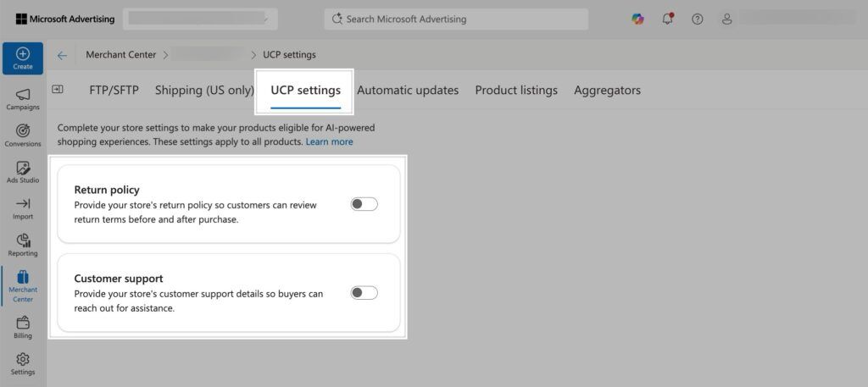Open Copilot icon in header
The width and height of the screenshot is (868, 387).
pos(637,19)
